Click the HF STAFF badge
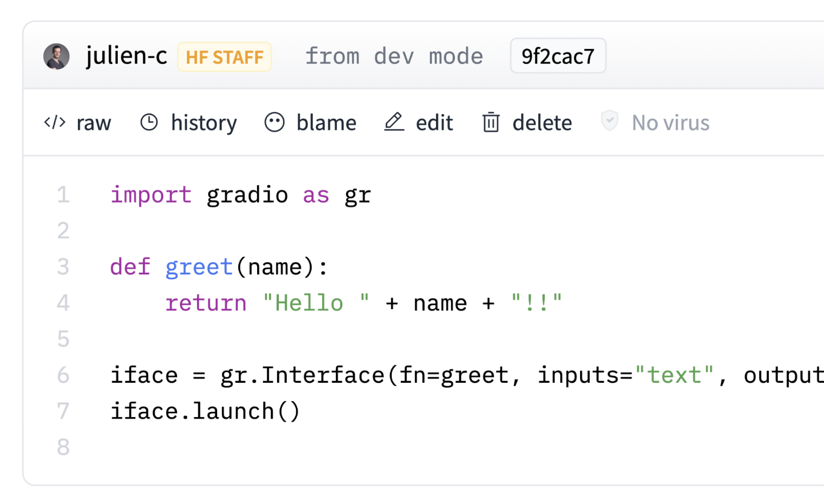This screenshot has width=824, height=504. click(224, 56)
